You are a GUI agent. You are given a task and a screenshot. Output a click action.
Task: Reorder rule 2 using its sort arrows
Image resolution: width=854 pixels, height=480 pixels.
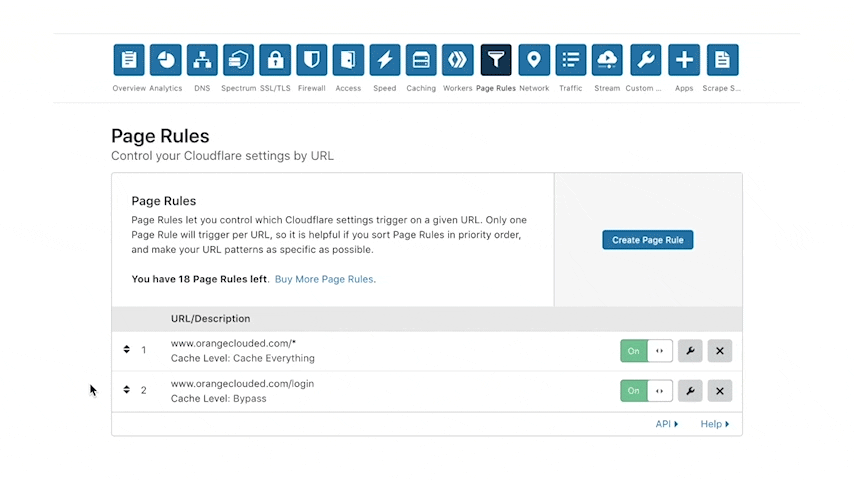coord(126,390)
